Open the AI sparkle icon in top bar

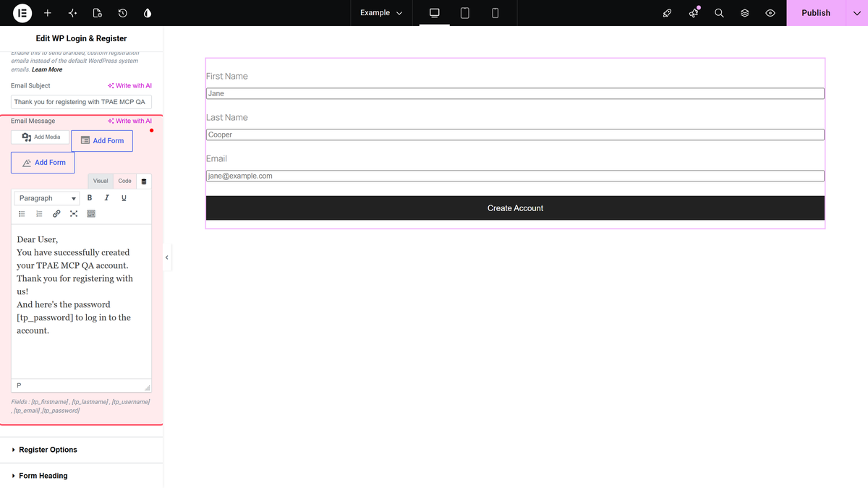pyautogui.click(x=72, y=13)
